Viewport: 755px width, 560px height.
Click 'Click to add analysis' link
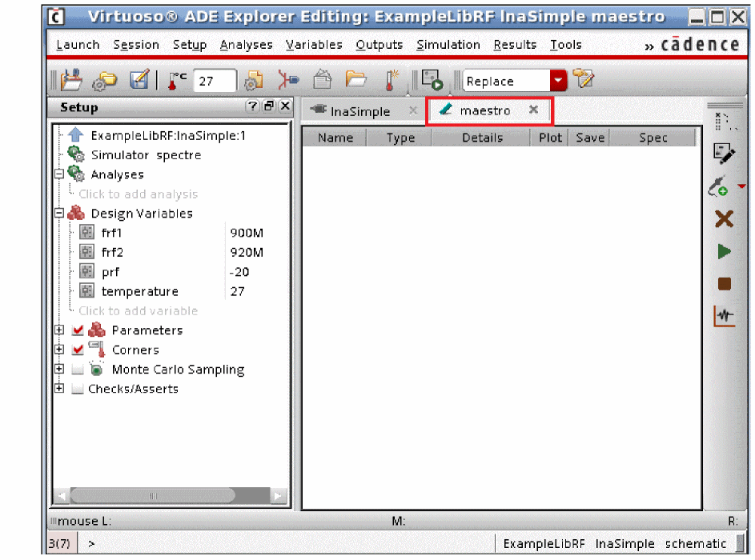pyautogui.click(x=139, y=194)
